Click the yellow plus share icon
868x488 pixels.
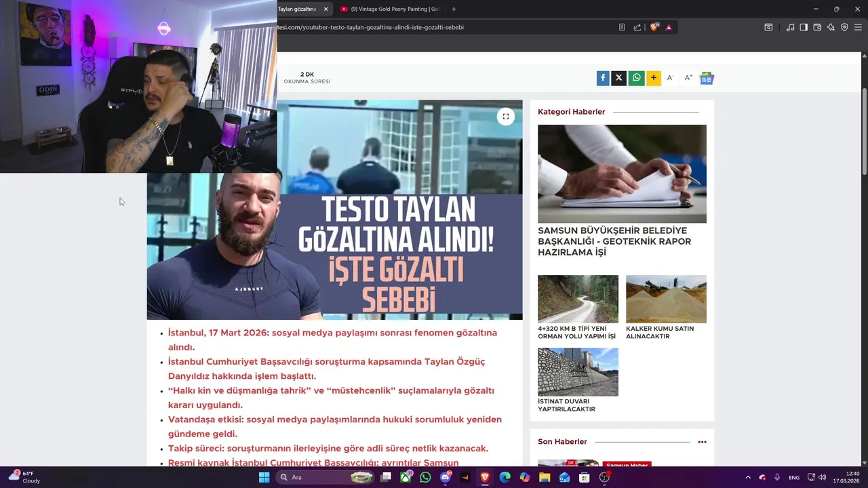pyautogui.click(x=653, y=78)
